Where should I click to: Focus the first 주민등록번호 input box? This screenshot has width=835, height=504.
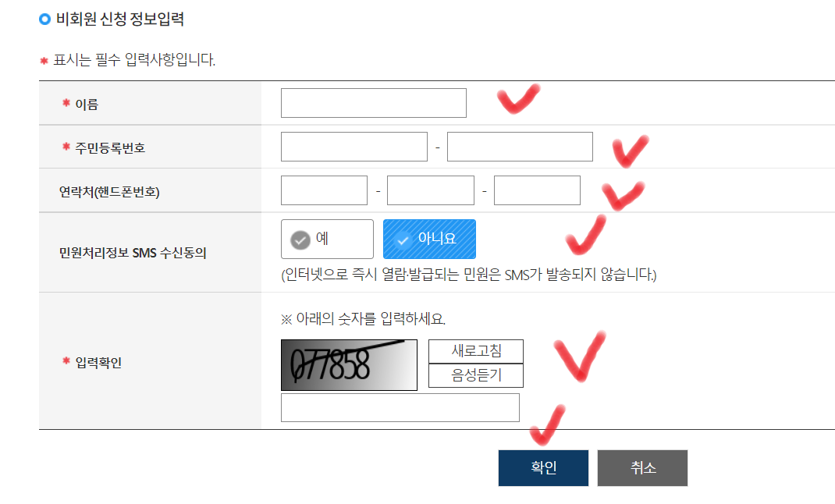coord(354,147)
